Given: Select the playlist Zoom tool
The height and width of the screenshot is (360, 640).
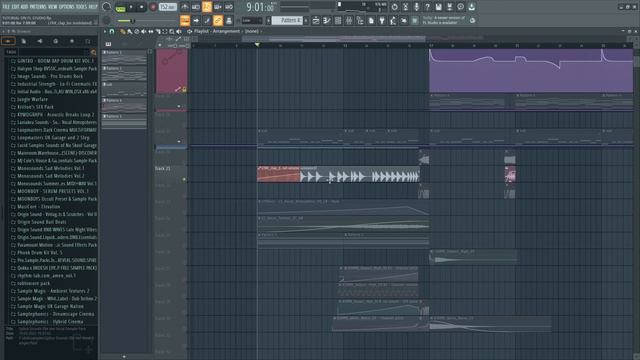Looking at the screenshot, I should click(172, 31).
